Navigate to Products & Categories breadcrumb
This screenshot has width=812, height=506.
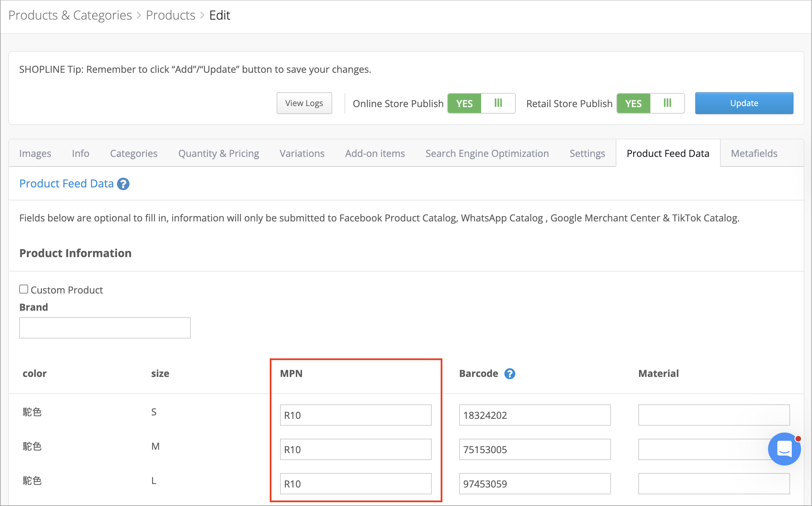[70, 15]
